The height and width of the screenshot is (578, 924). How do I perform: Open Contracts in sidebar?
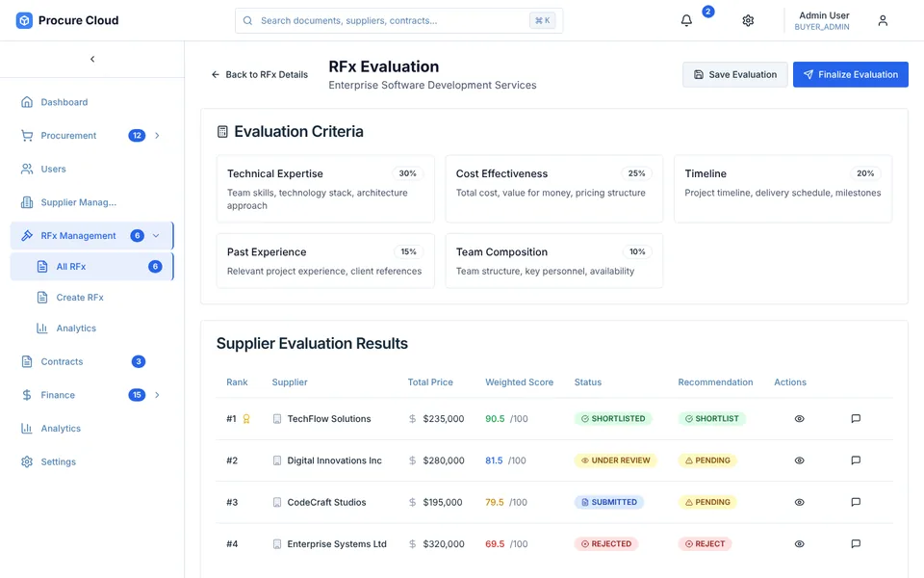(x=92, y=361)
